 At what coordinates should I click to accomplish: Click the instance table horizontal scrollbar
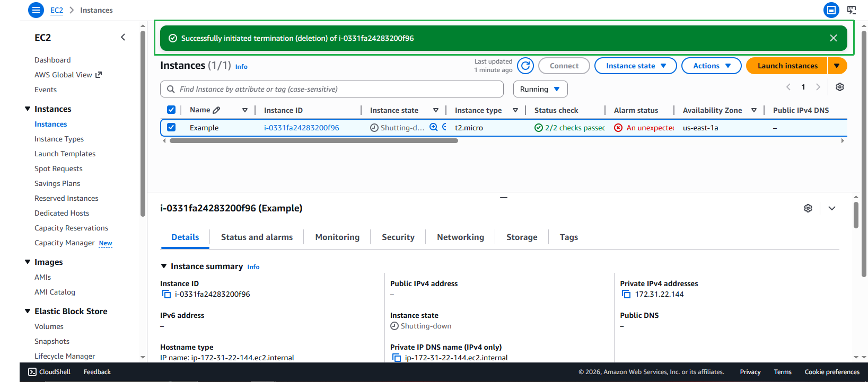[x=314, y=141]
